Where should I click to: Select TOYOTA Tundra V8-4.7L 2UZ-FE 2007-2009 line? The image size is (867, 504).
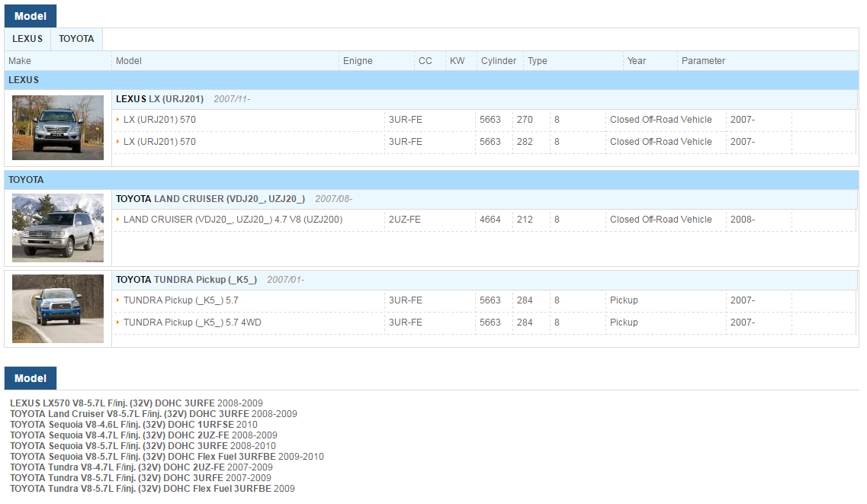pos(142,467)
